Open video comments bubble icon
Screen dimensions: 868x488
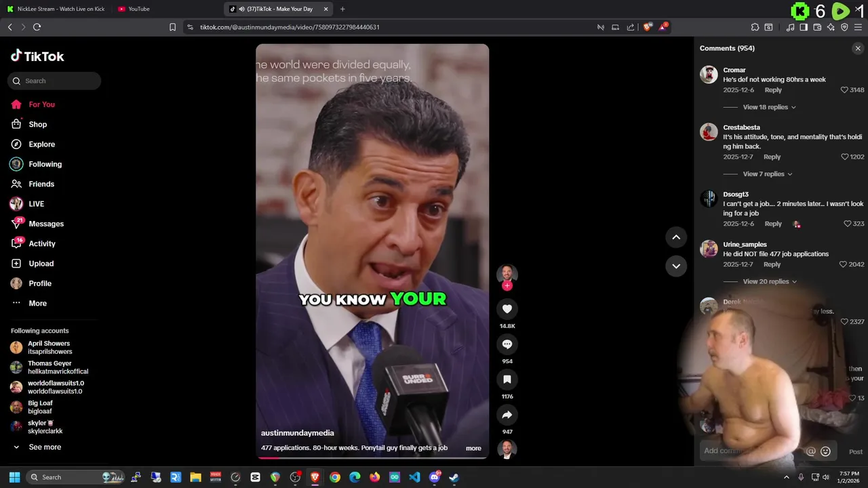point(507,344)
